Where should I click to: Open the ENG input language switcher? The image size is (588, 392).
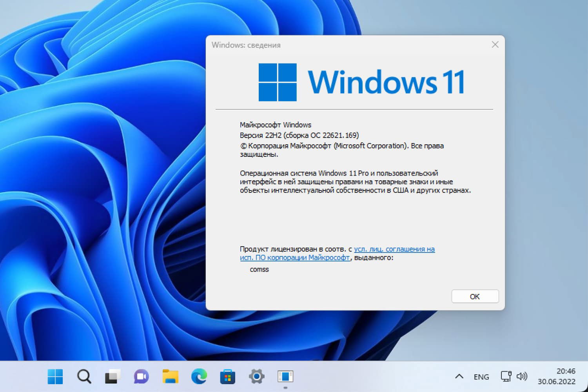[x=481, y=376]
